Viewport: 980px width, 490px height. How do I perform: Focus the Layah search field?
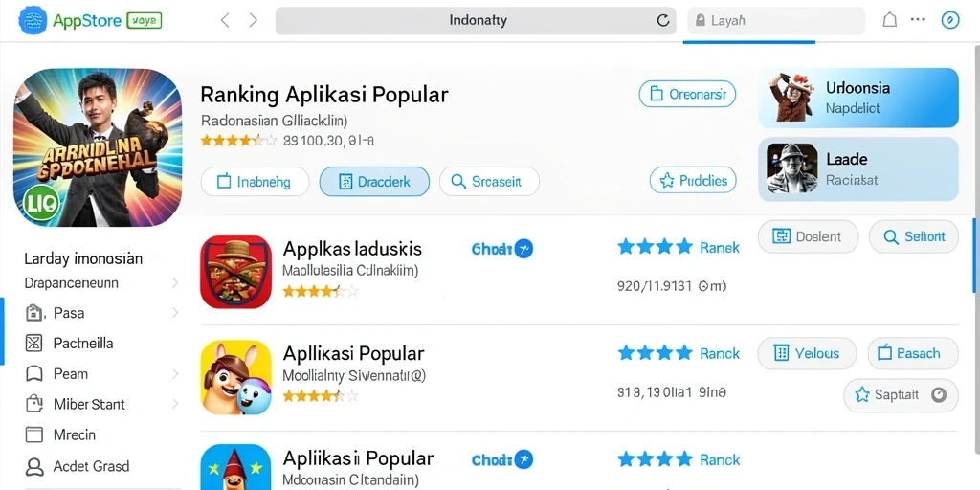tap(776, 21)
